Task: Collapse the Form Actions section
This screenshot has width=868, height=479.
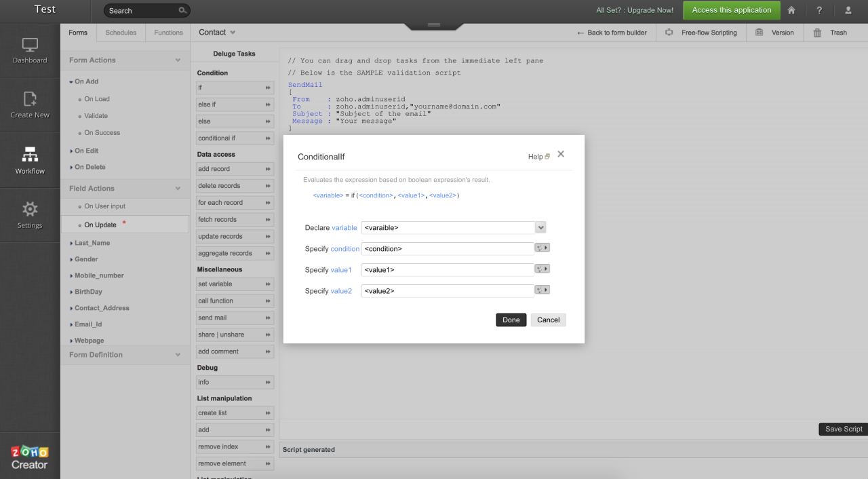Action: coord(178,60)
